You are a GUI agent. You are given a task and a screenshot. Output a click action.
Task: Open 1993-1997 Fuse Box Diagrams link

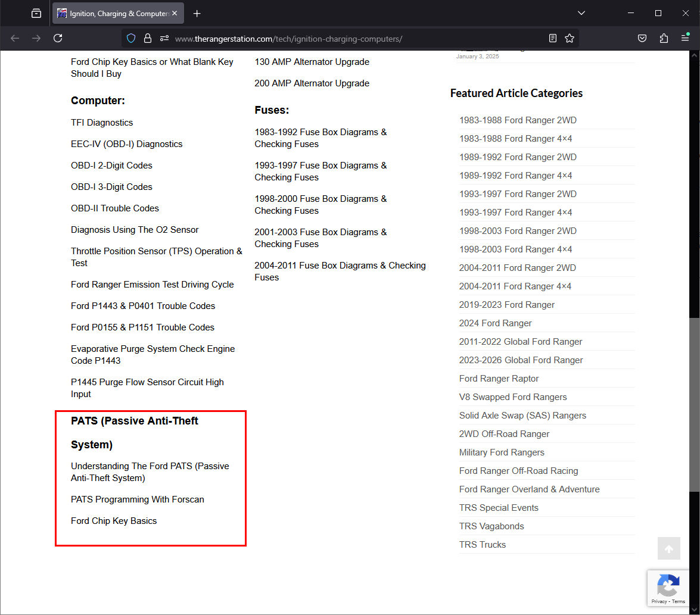(x=321, y=171)
